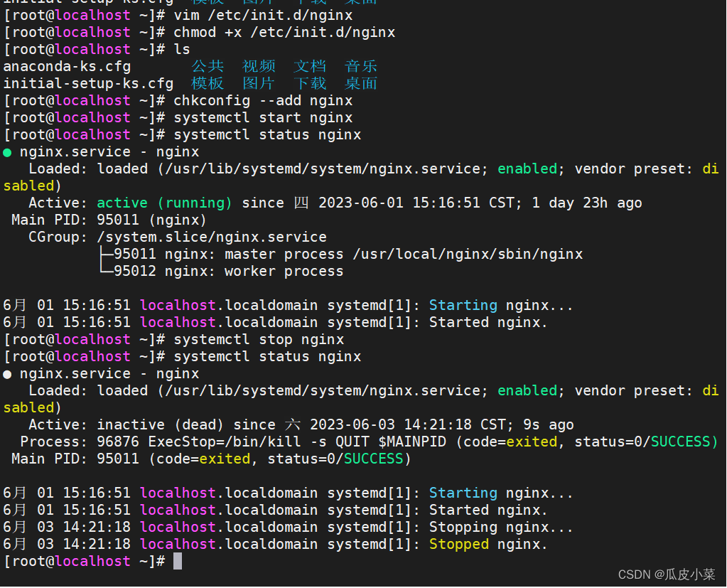Click the directory '视频'
The image size is (727, 588).
click(259, 66)
